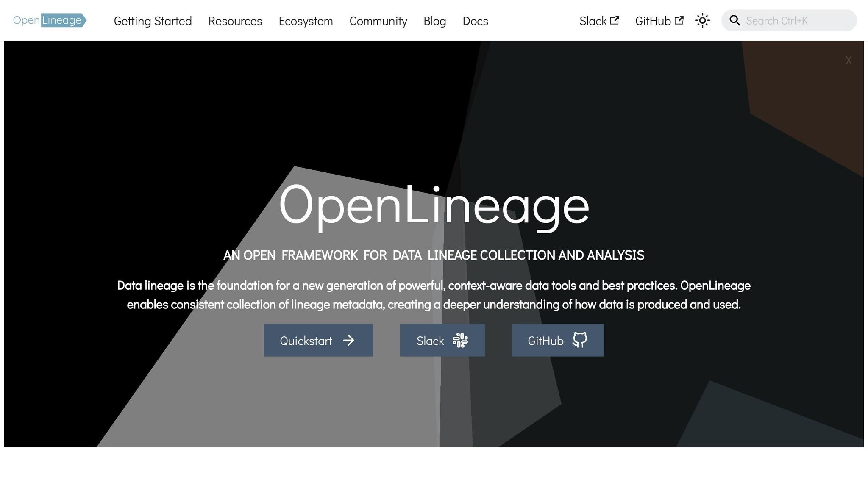Switch to dark mode using the theme switcher

click(702, 20)
